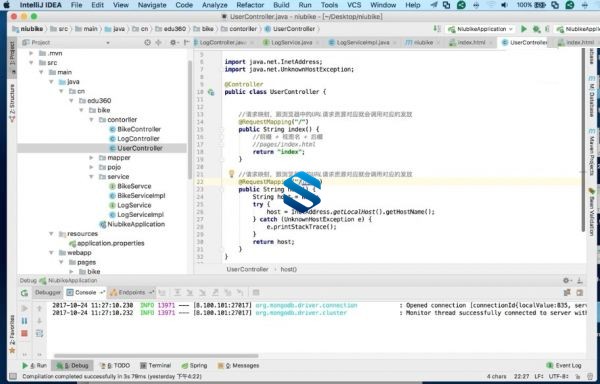Select UserController in project tree

pos(135,148)
